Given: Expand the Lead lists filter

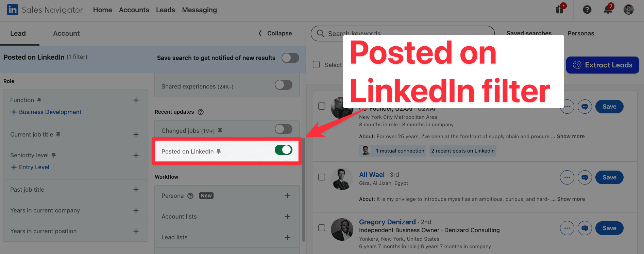Looking at the screenshot, I should 287,237.
